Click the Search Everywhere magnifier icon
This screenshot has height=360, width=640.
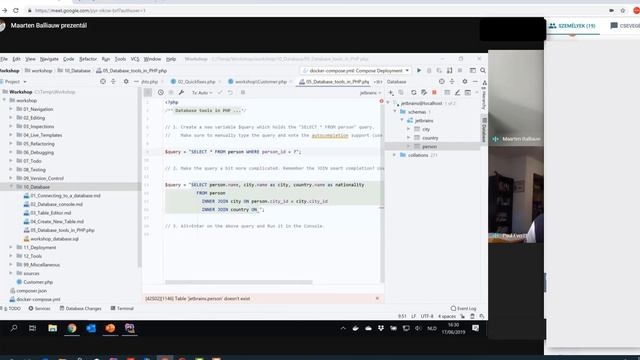click(483, 71)
